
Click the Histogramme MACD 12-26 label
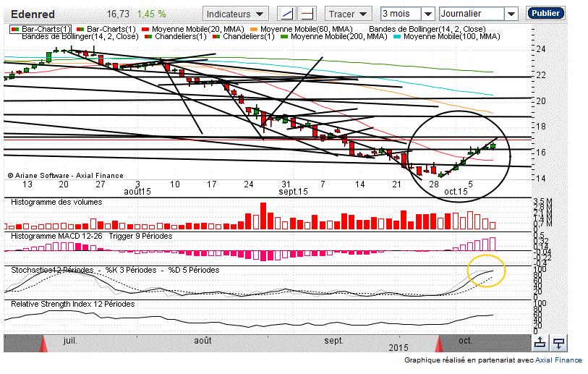pos(56,237)
